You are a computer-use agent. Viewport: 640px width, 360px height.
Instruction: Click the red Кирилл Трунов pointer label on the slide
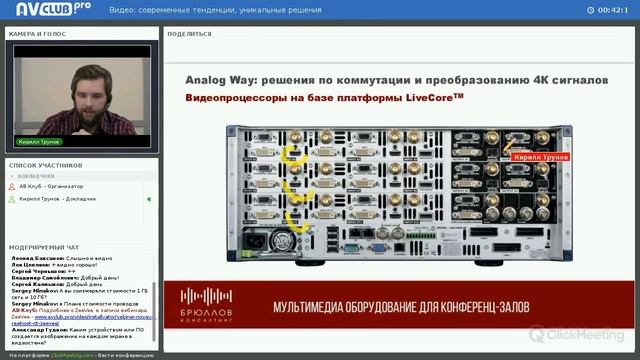coord(540,157)
